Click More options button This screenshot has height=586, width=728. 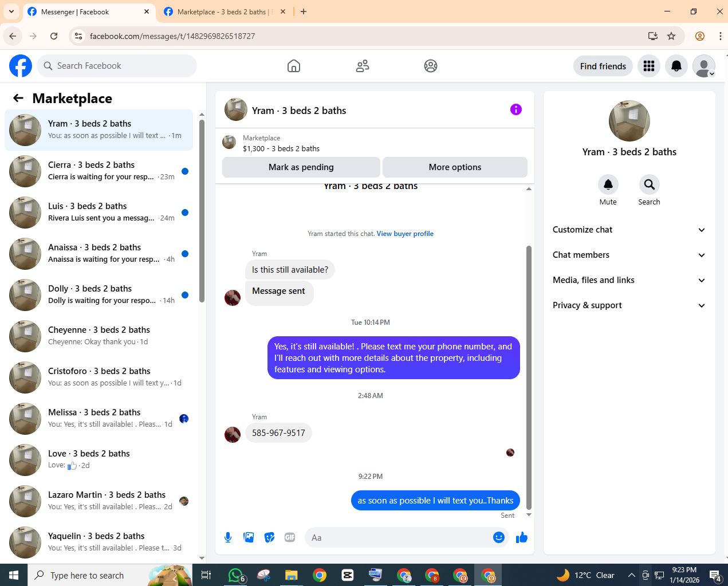[x=455, y=167]
